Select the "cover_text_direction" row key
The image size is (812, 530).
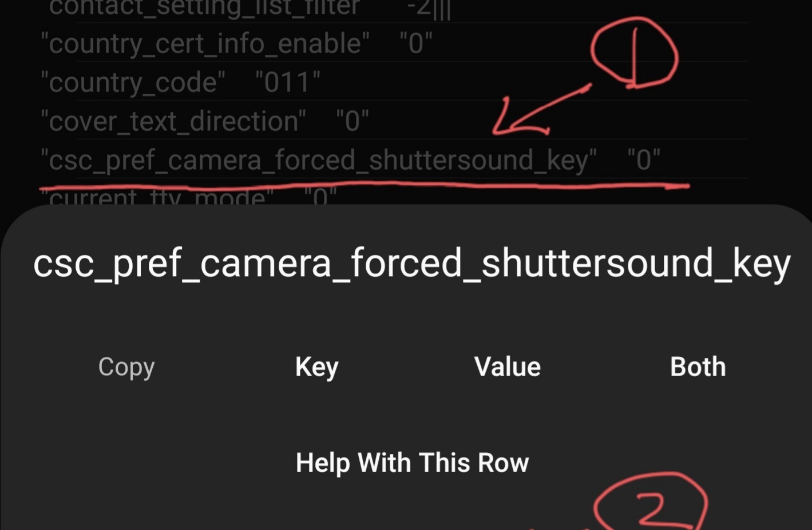coord(173,121)
